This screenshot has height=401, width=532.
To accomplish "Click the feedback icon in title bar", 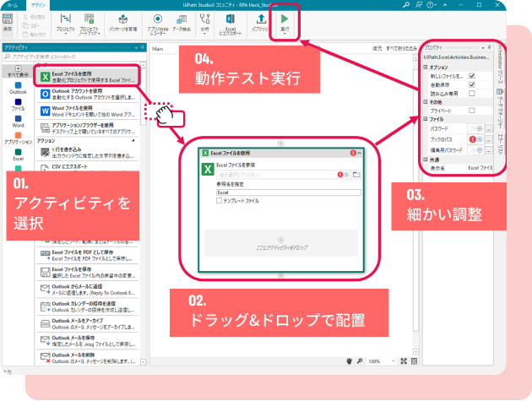I will click(419, 5).
